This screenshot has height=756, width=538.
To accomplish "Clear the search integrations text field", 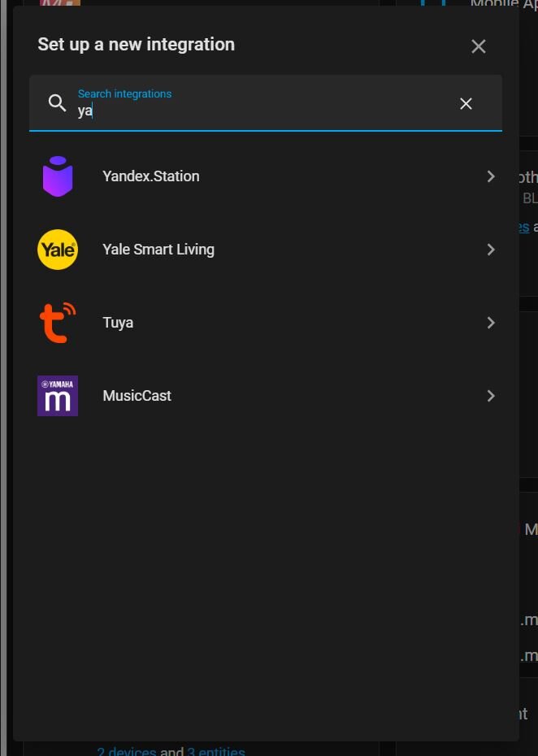I will (x=466, y=104).
